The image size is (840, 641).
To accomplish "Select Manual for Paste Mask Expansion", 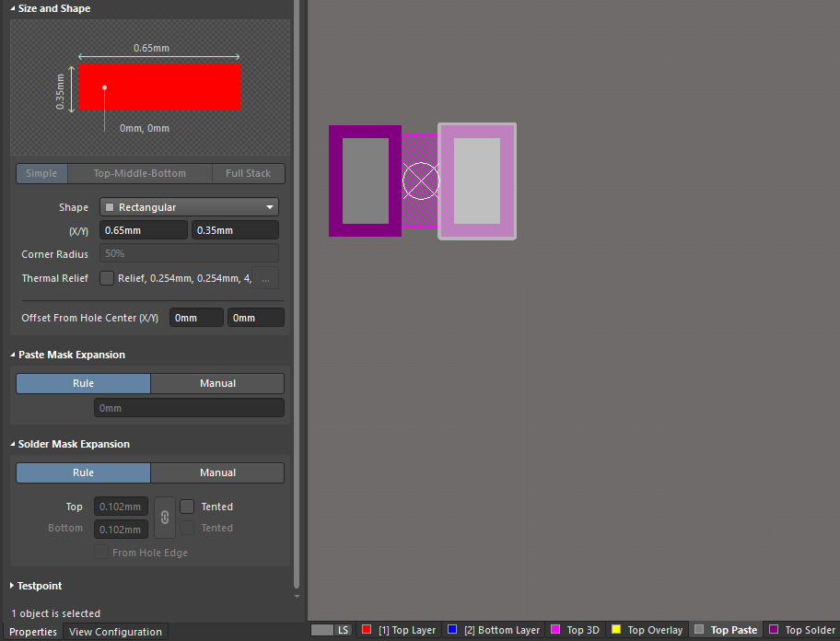I will (x=217, y=383).
